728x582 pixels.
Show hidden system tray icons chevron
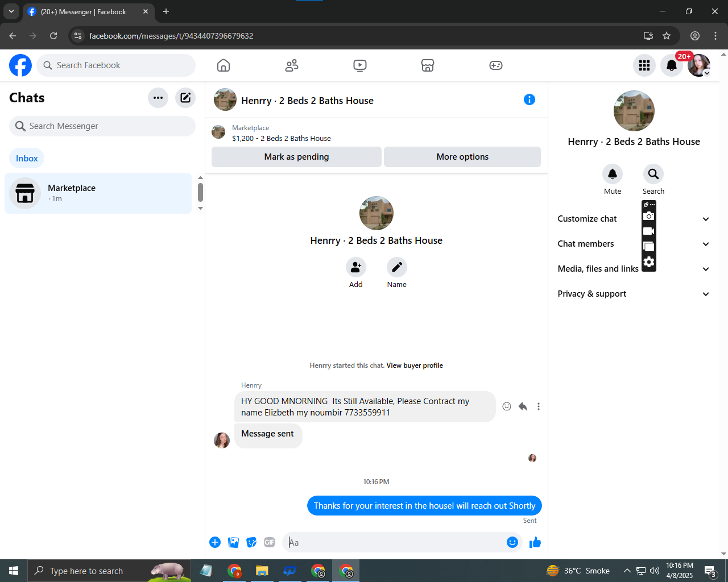(627, 571)
